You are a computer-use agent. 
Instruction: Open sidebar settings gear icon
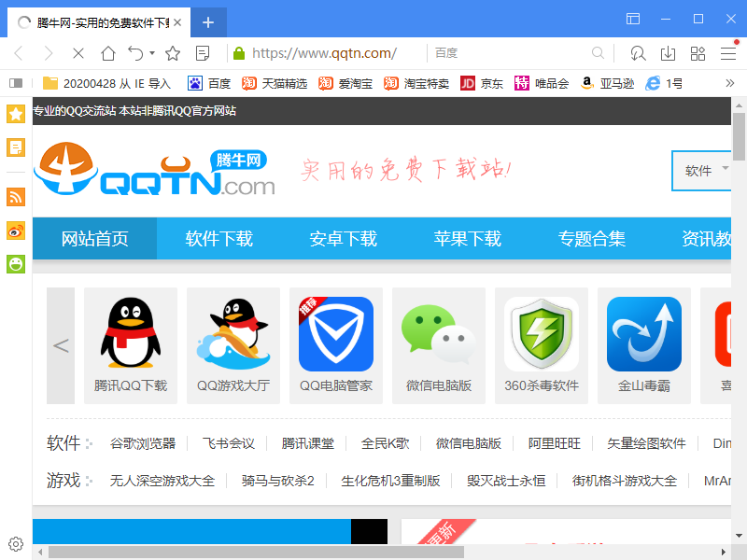[x=16, y=544]
